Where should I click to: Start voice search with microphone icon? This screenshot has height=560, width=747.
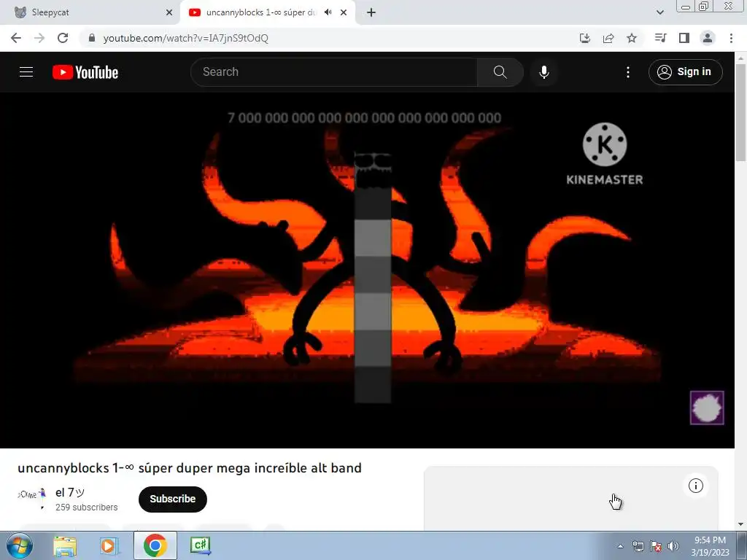click(x=543, y=72)
